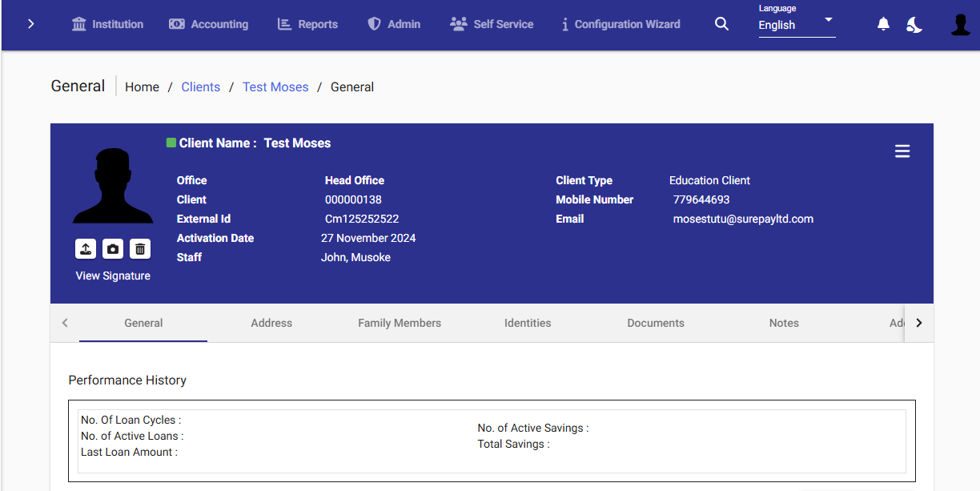Screen dimensions: 980x491
Task: Capture client photo with camera icon
Action: [x=113, y=249]
